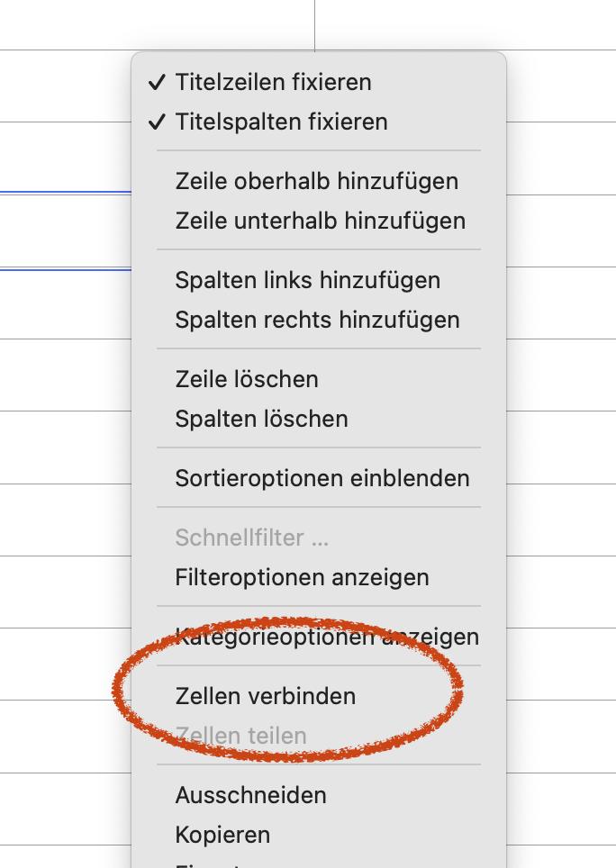The width and height of the screenshot is (616, 868).
Task: Toggle off Titelspalten fixieren
Action: point(281,122)
